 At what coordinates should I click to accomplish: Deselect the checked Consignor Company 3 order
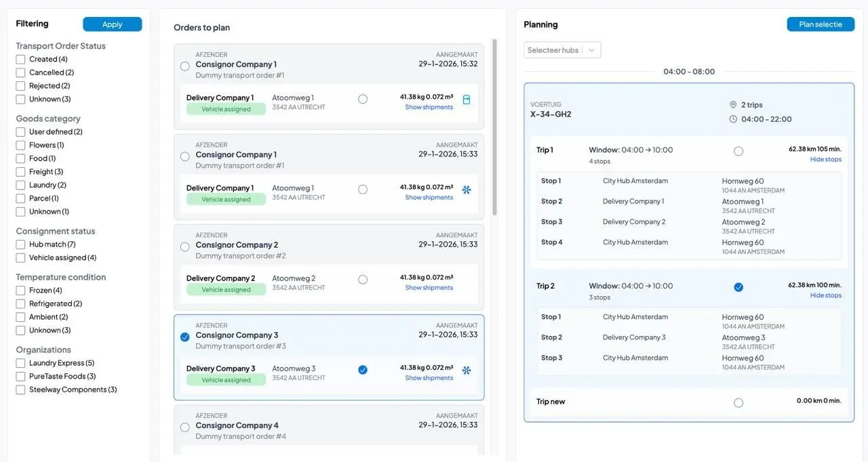pyautogui.click(x=185, y=337)
